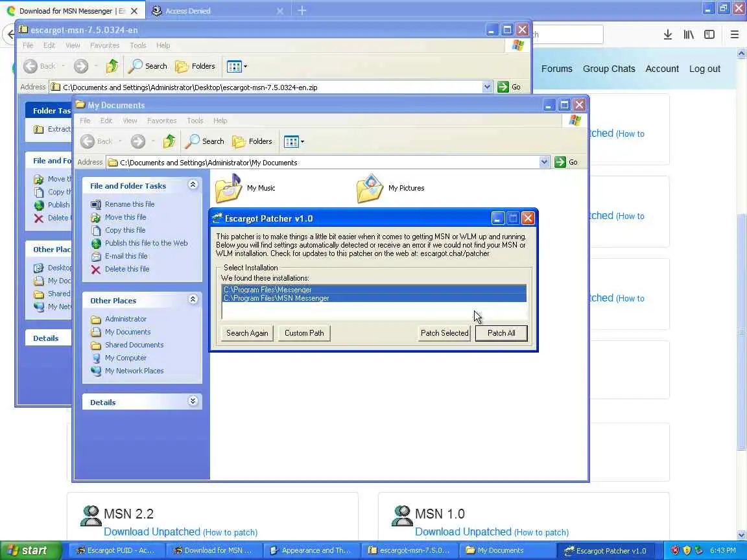This screenshot has width=747, height=560.
Task: Open Help menu in My Documents window
Action: click(x=220, y=121)
